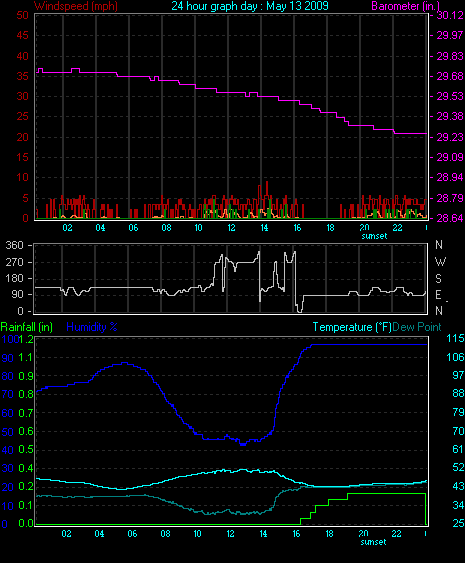
Task: Click the 16 hour tick on bottom graph
Action: click(x=296, y=534)
